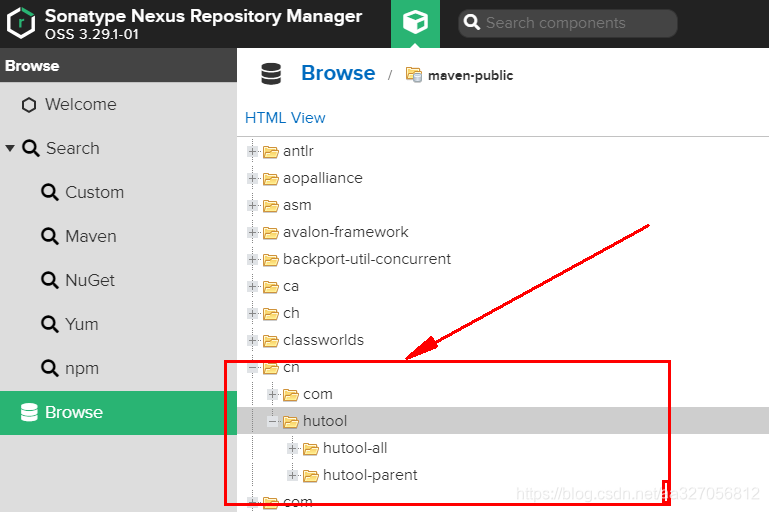
Task: Select the com folder icon under cn
Action: 290,394
